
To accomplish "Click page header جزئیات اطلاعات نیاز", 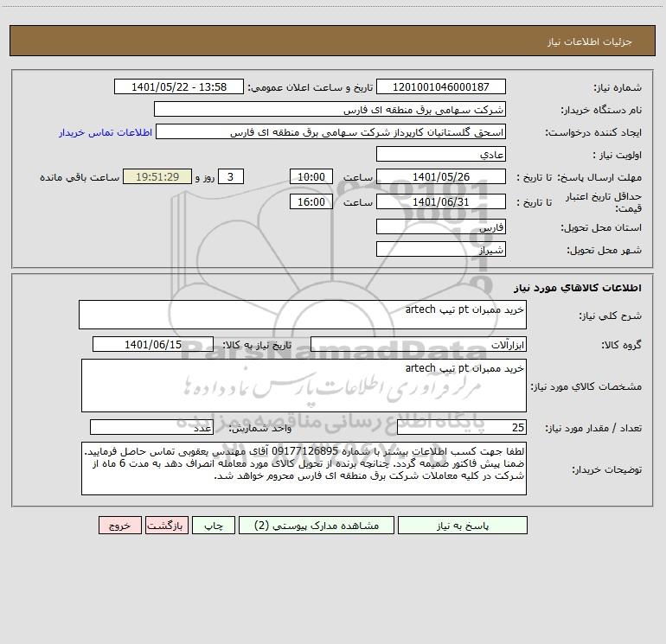I will [590, 41].
